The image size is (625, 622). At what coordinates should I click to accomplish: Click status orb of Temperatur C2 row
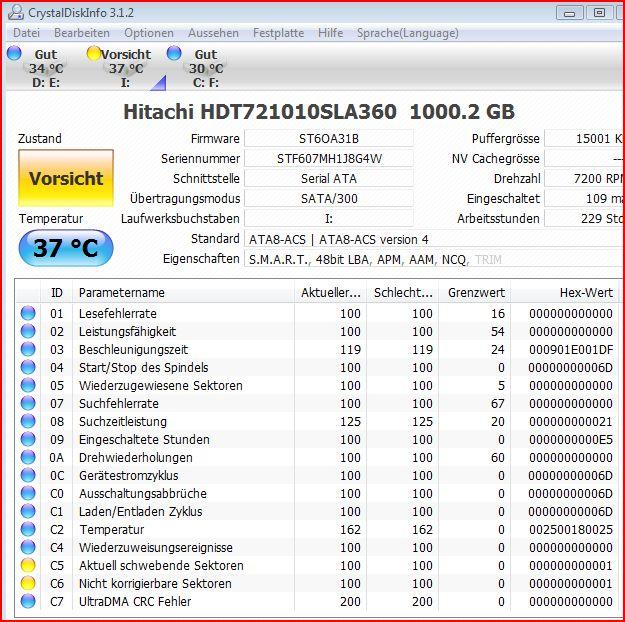28,529
